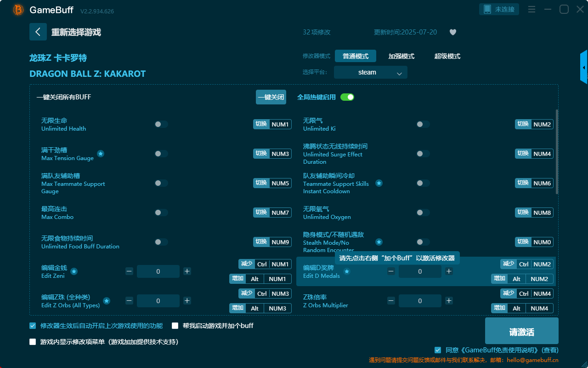Click the phone not-connected icon button

click(x=499, y=9)
